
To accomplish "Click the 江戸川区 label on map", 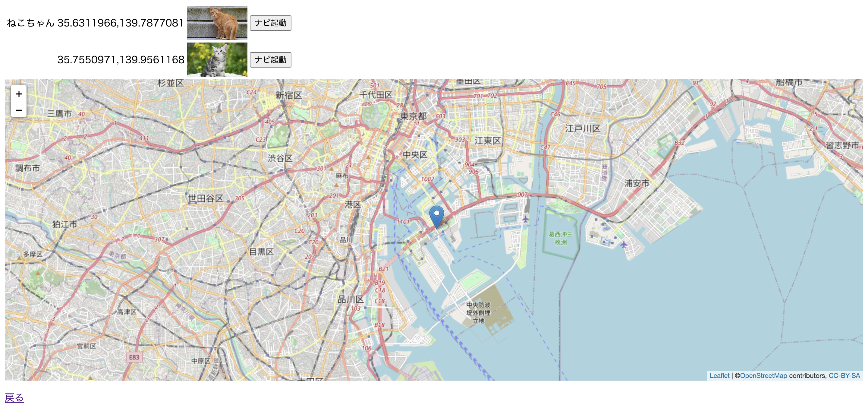I will [x=583, y=128].
